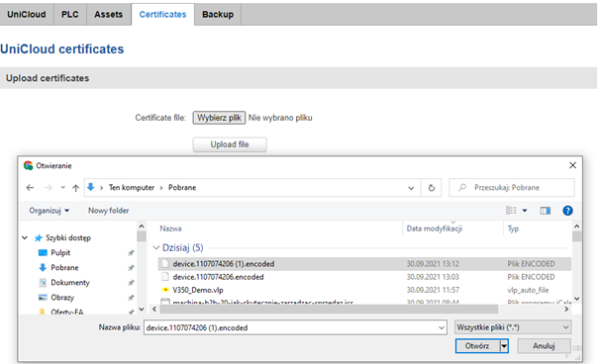Viewport: 599px width, 364px height.
Task: Close the Otwieranie dialog
Action: click(572, 165)
